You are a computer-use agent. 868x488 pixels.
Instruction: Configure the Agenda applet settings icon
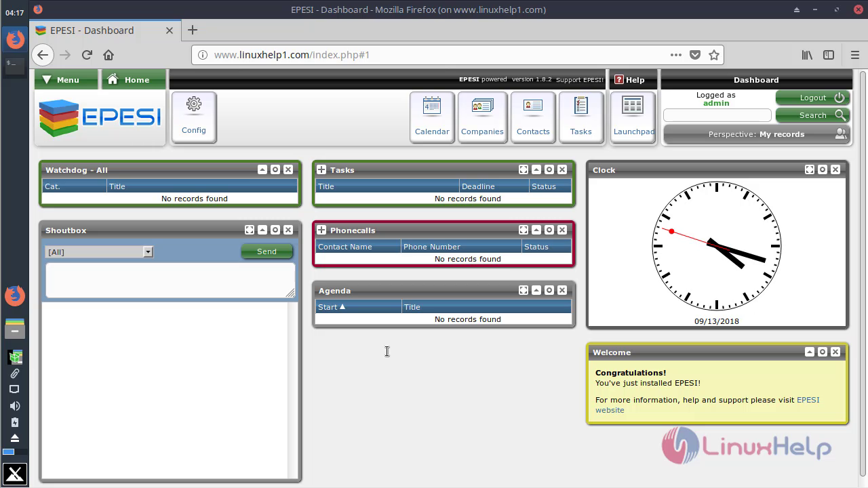[x=549, y=290]
